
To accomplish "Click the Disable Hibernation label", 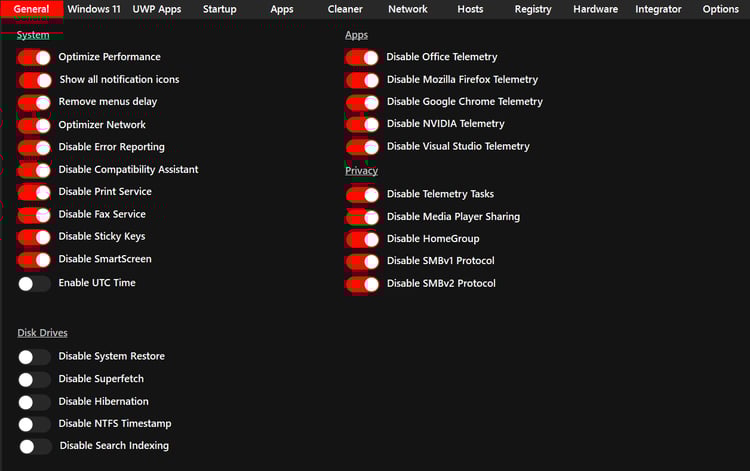I will click(x=104, y=402).
